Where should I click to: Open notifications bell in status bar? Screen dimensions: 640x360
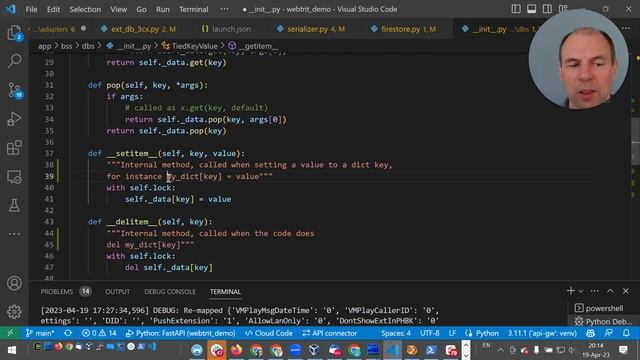[627, 333]
